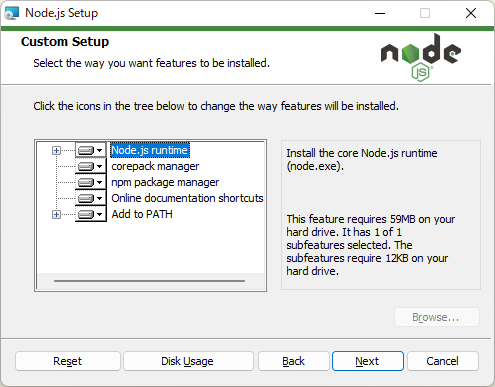
Task: Close the Node.js Setup window
Action: [x=471, y=13]
